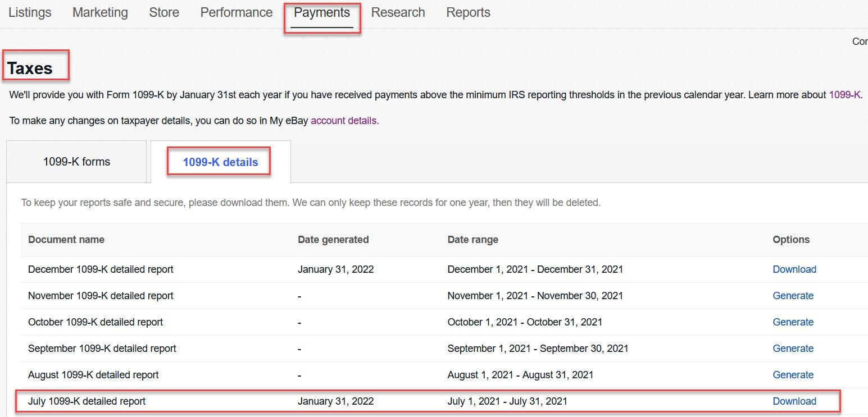Open the Store tab
The width and height of the screenshot is (868, 417).
(164, 12)
